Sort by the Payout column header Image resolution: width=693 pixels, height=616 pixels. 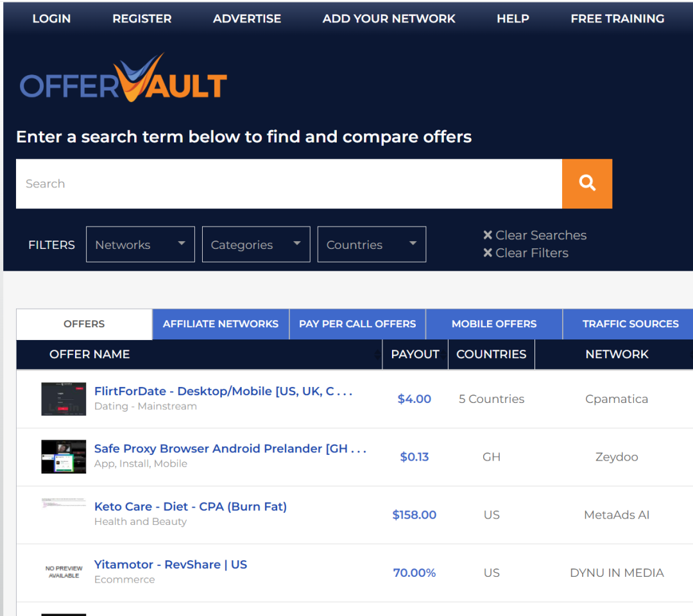point(415,354)
